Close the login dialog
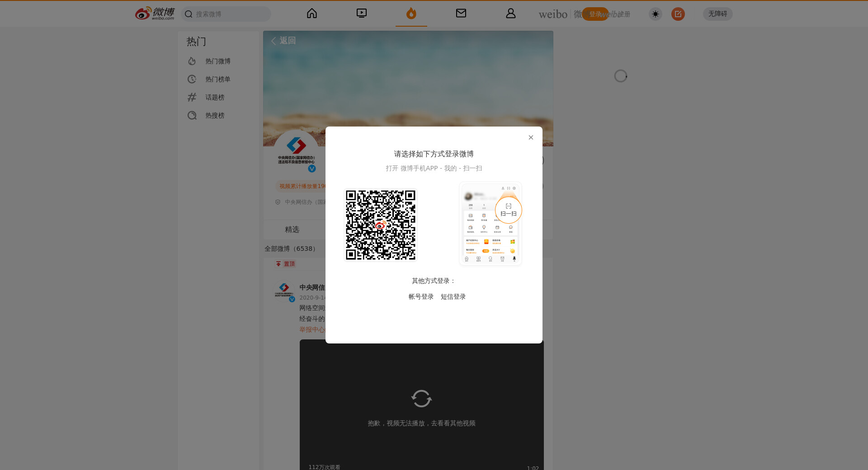The image size is (868, 470). [x=531, y=137]
